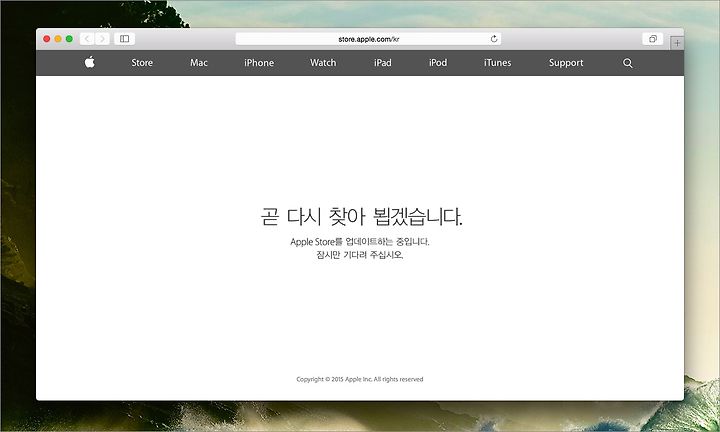
Task: Toggle the Safari sidebar button
Action: pos(124,39)
